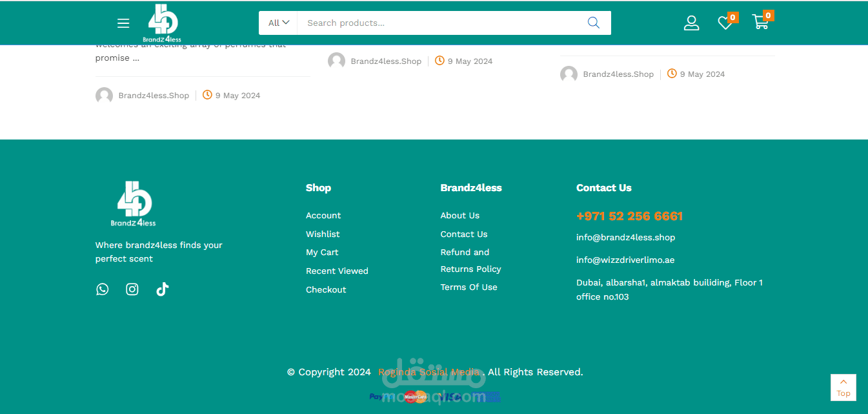Open the Account footer link
This screenshot has width=868, height=414.
323,216
